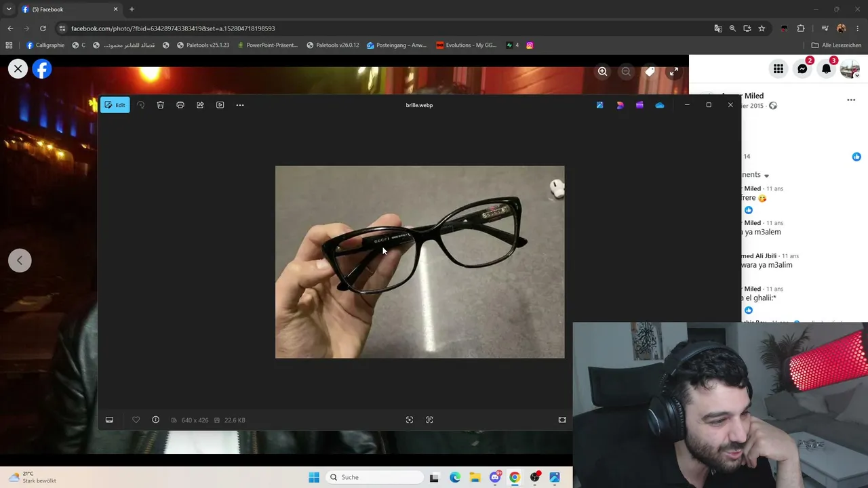
Task: Open the Chrome three-dot menu
Action: coord(858,28)
